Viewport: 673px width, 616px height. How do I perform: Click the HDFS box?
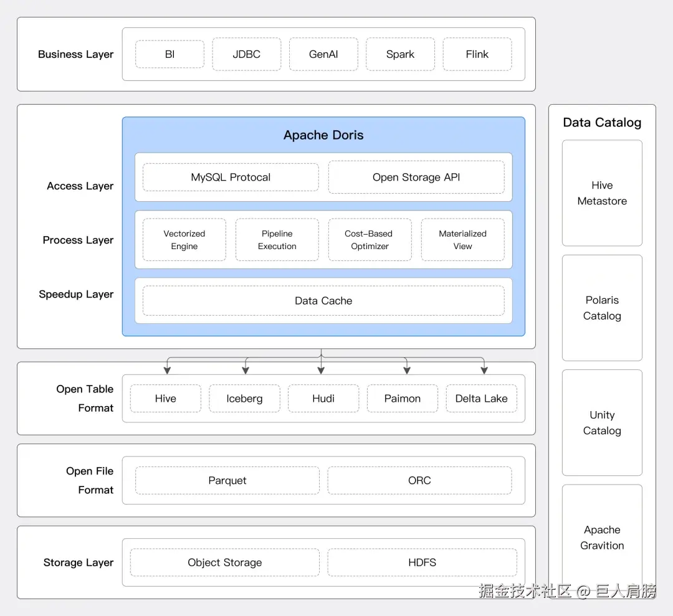coord(422,562)
